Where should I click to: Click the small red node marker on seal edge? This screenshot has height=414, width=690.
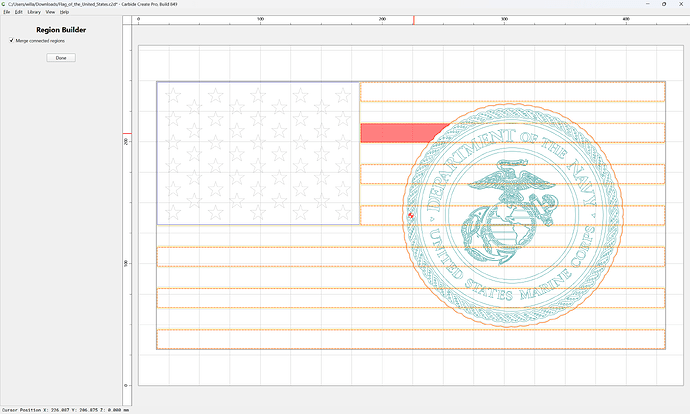[411, 215]
